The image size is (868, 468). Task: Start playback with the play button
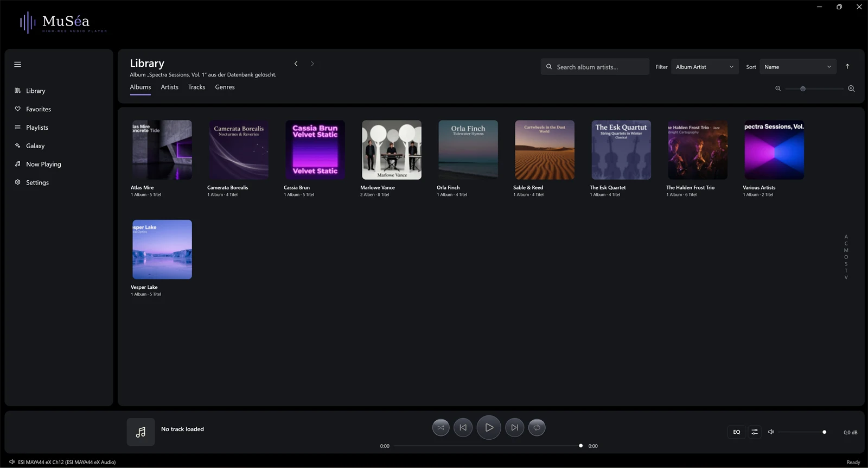click(x=489, y=427)
